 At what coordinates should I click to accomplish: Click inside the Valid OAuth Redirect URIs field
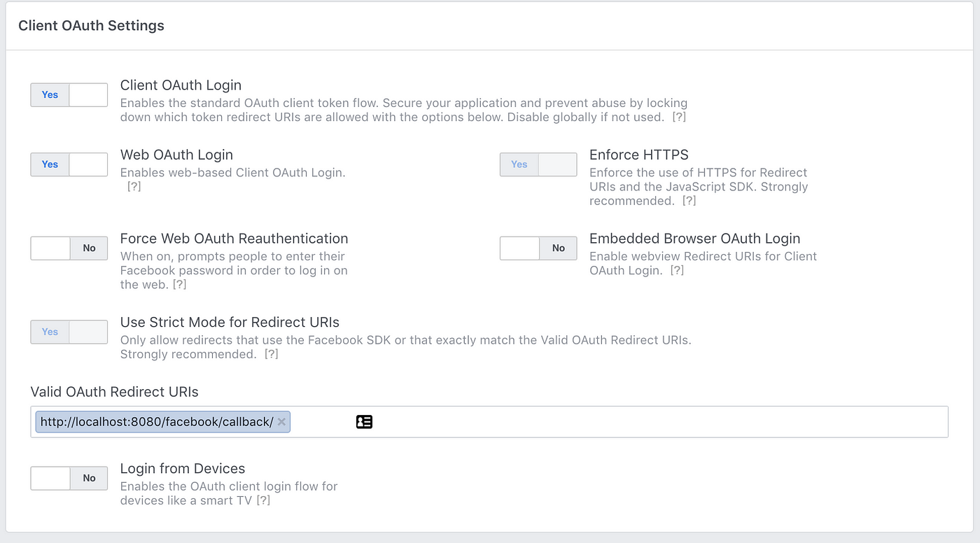[x=489, y=422]
